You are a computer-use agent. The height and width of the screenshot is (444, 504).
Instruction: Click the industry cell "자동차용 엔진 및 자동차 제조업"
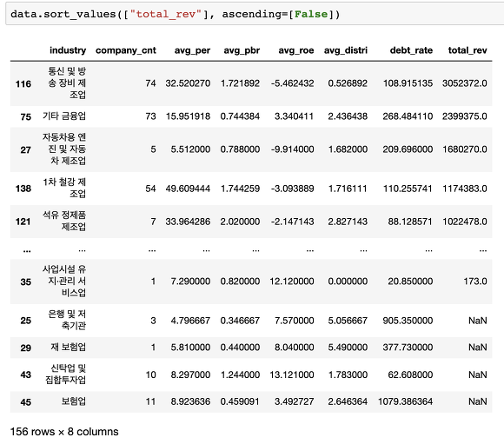64,149
